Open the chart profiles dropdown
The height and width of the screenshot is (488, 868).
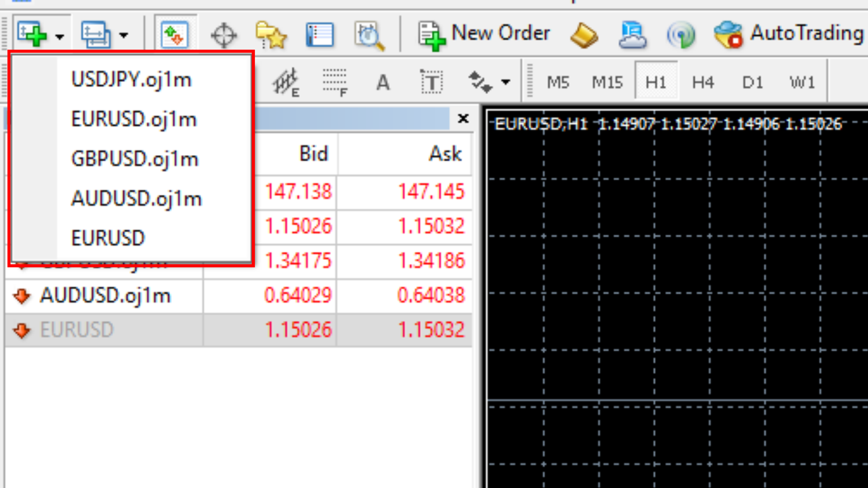[124, 36]
